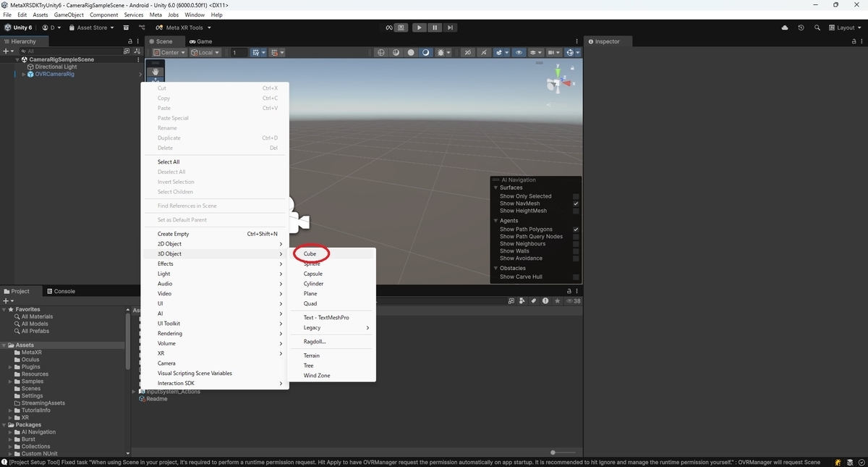The height and width of the screenshot is (467, 868).
Task: Expand the OVRCameraRig object
Action: click(24, 74)
